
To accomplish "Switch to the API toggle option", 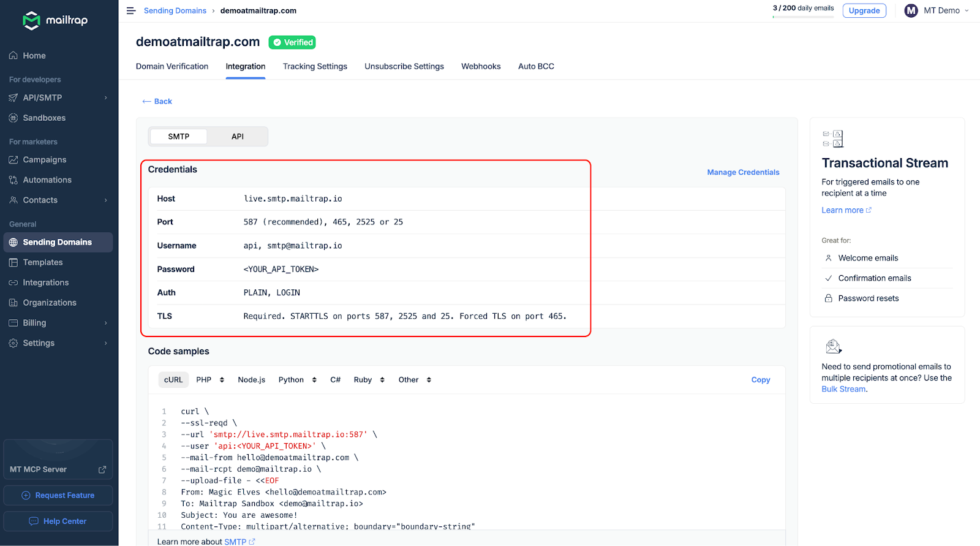I will (238, 137).
